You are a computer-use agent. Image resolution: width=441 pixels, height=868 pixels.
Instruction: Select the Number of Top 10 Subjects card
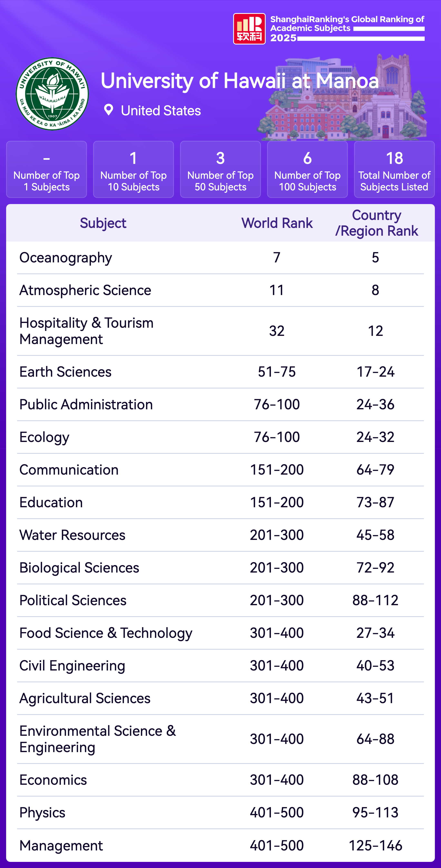[x=134, y=169]
